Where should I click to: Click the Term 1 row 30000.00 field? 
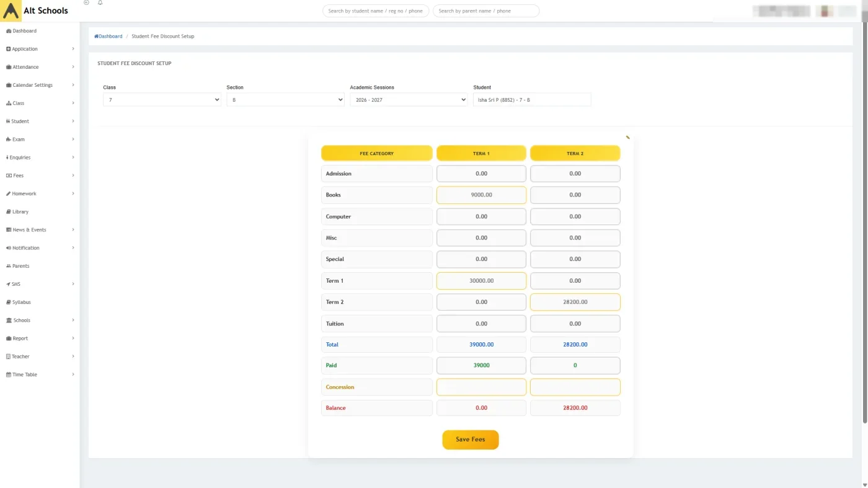click(481, 281)
